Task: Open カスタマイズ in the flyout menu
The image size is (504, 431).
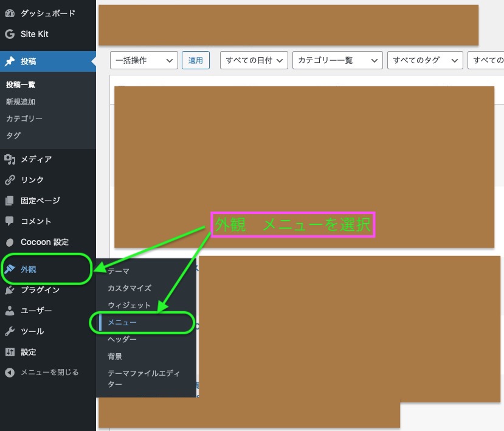Action: (129, 288)
